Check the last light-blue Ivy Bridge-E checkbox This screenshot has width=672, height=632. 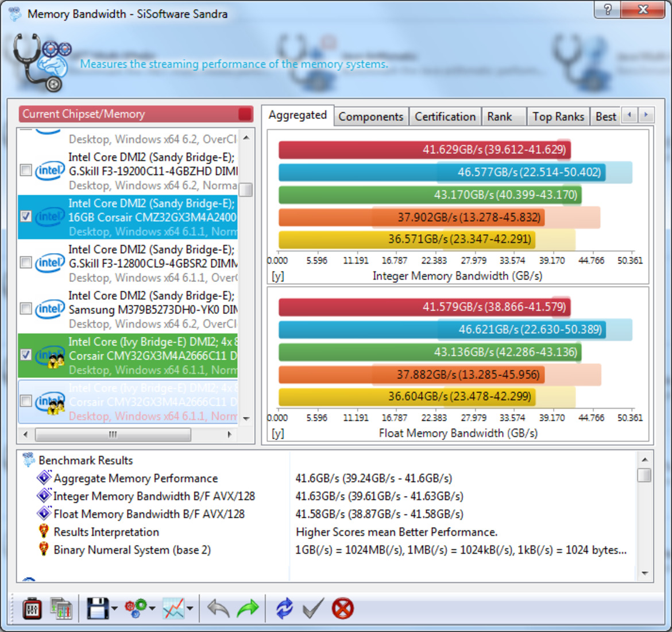(26, 401)
